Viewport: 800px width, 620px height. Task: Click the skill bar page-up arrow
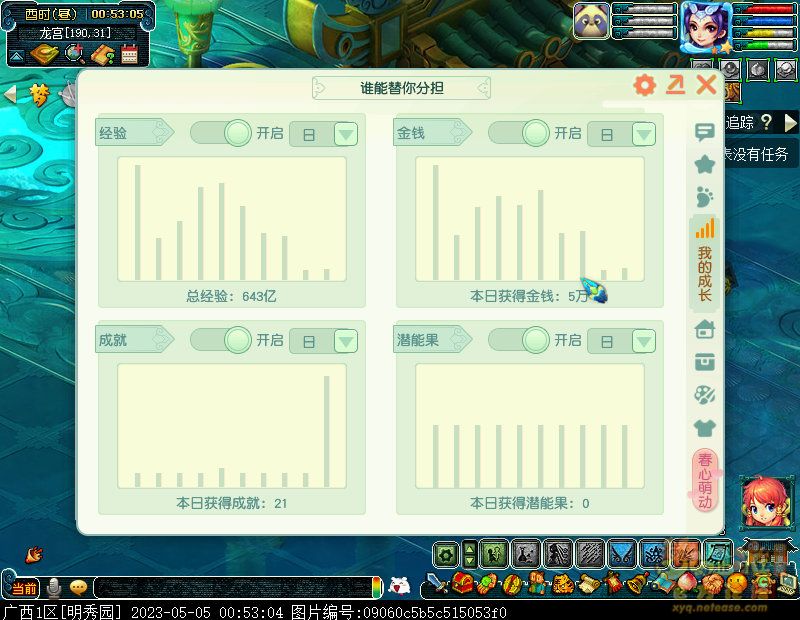[470, 549]
